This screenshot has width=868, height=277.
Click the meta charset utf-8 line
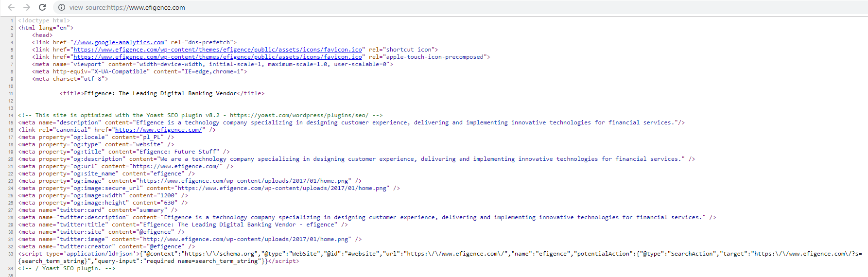(x=70, y=79)
